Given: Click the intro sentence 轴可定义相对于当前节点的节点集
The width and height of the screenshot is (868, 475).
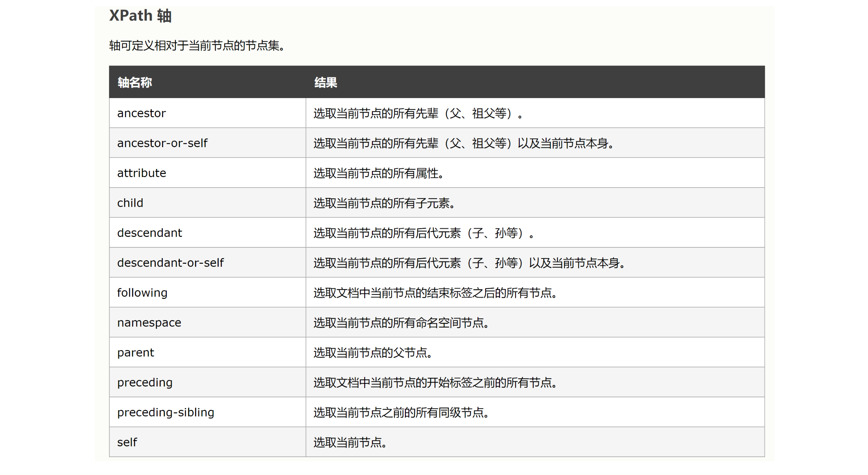Looking at the screenshot, I should [x=197, y=46].
